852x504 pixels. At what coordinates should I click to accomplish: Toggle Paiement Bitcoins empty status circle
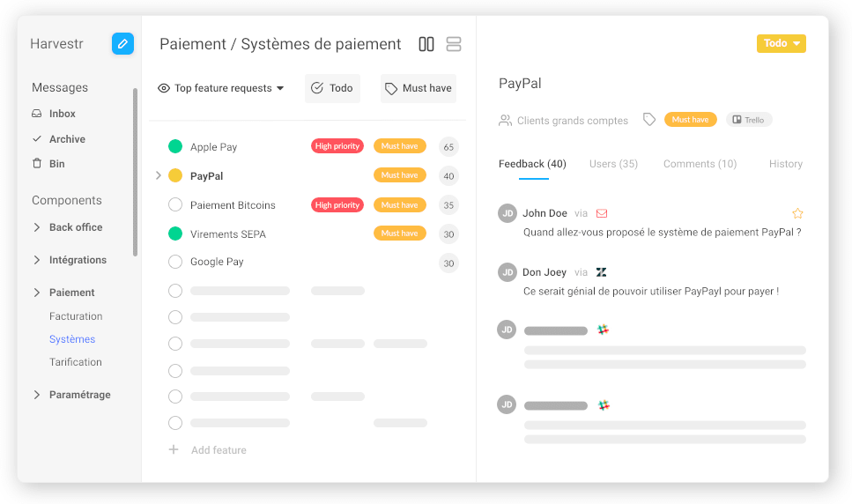click(175, 204)
